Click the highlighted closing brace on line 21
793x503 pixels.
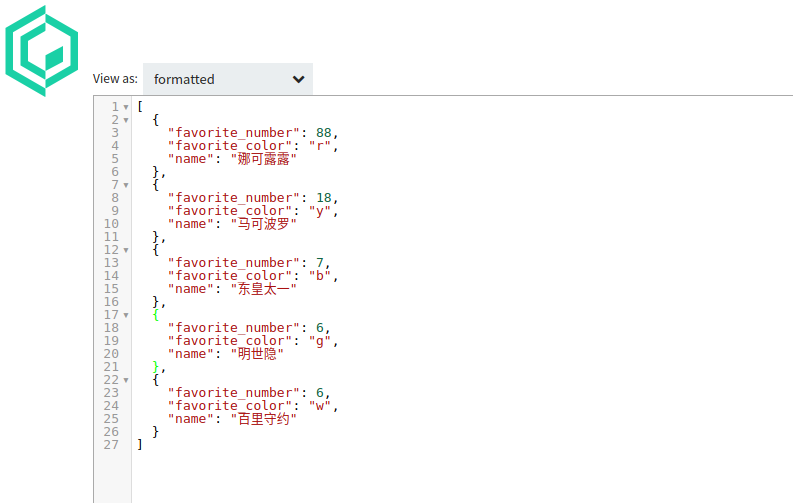tap(156, 367)
